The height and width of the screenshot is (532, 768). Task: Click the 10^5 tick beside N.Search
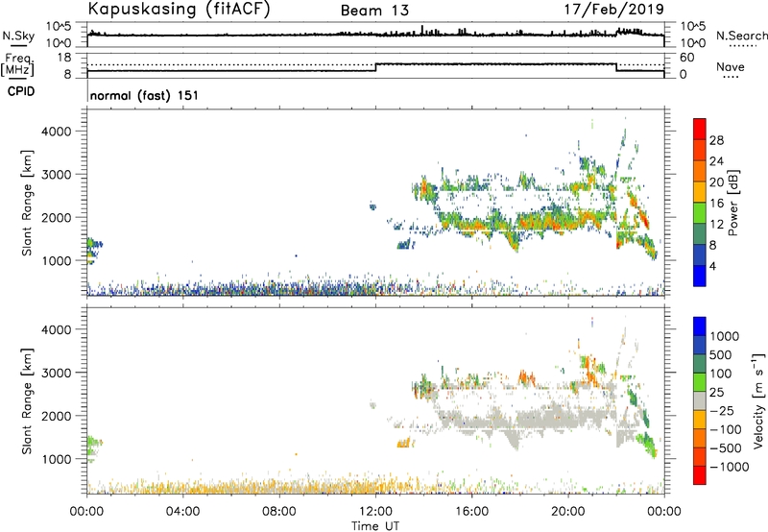[692, 27]
